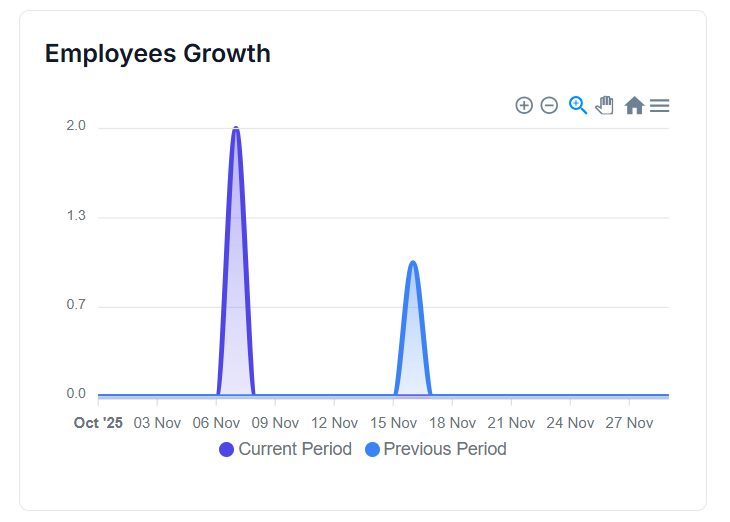Click the Current Period purple legend dot
730x522 pixels.
click(x=227, y=450)
